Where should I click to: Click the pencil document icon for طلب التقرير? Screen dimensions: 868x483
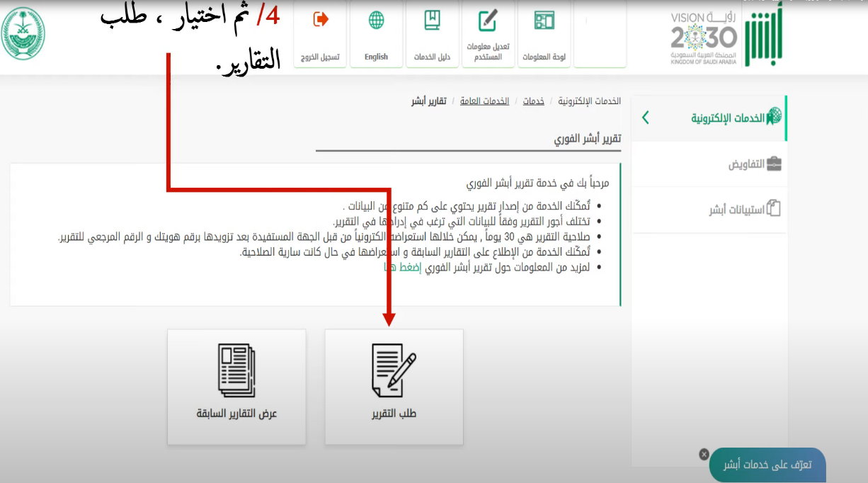[394, 370]
